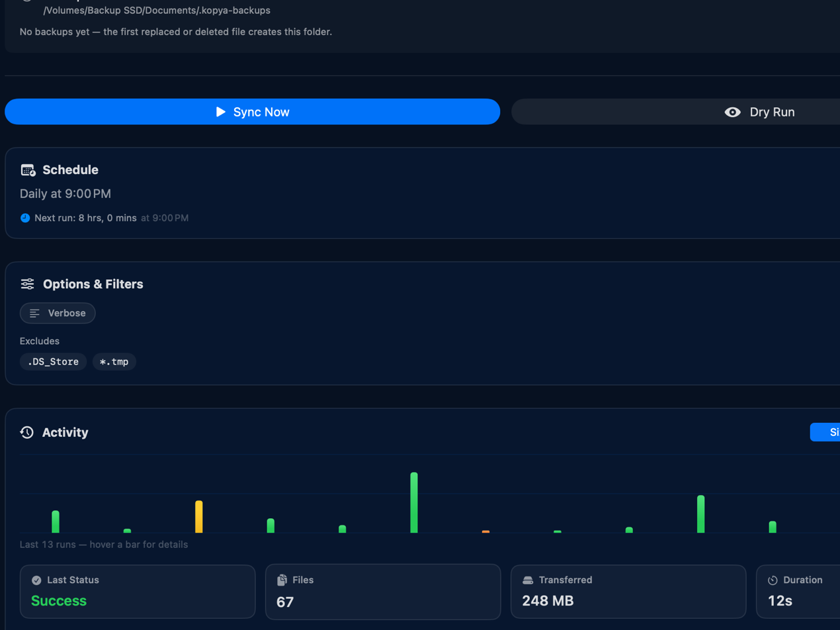Click the Activity section heading
The image size is (840, 630).
tap(65, 433)
